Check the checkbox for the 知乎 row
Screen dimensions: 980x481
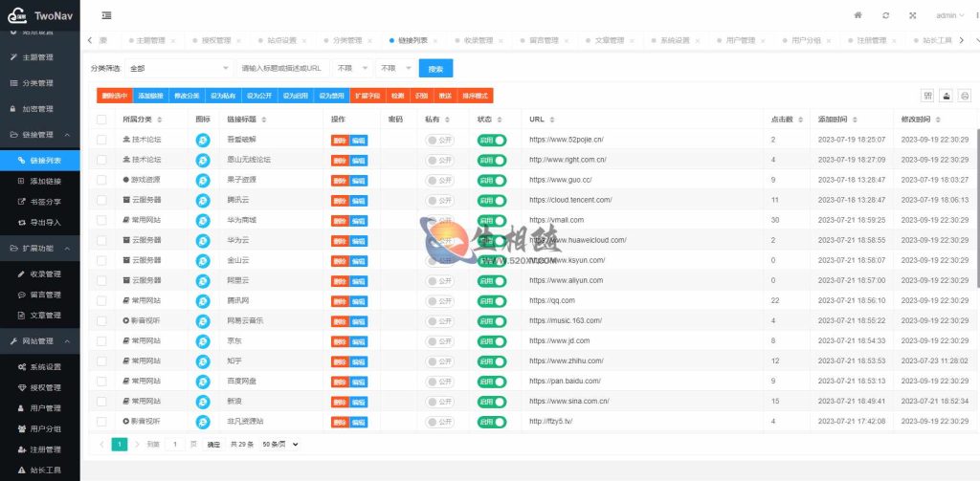[x=101, y=361]
